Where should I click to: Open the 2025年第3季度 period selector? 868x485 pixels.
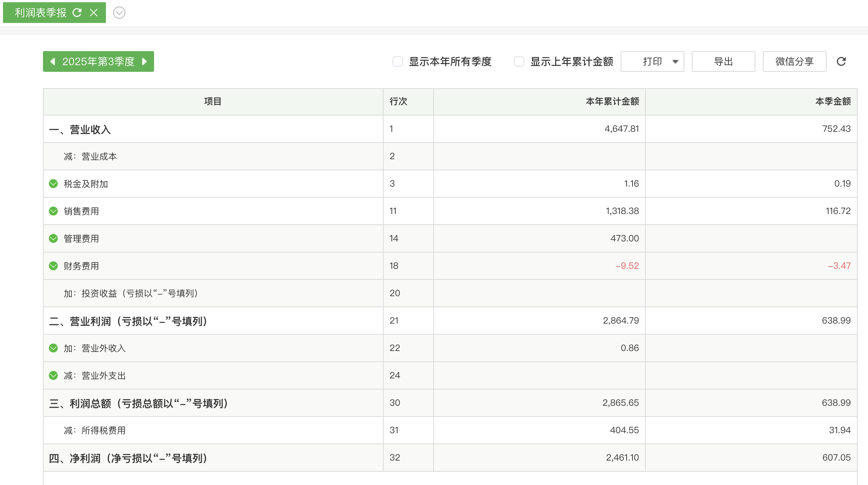click(x=98, y=61)
